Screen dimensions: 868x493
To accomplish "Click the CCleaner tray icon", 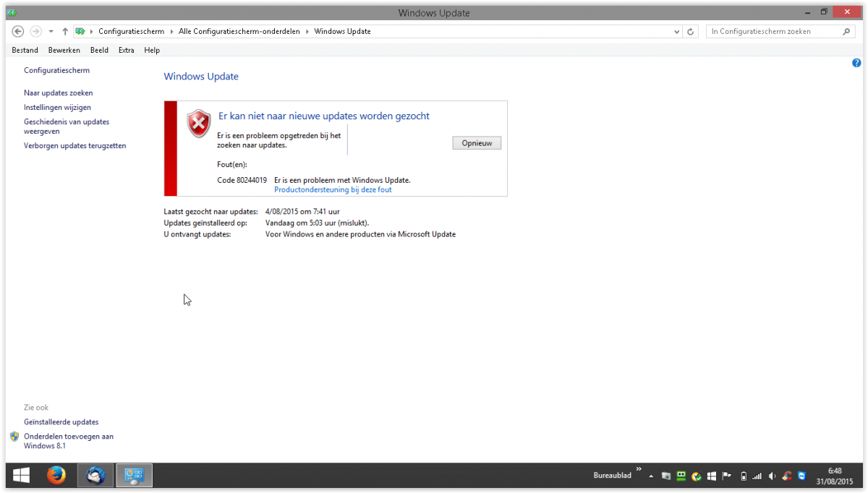I will (x=787, y=476).
